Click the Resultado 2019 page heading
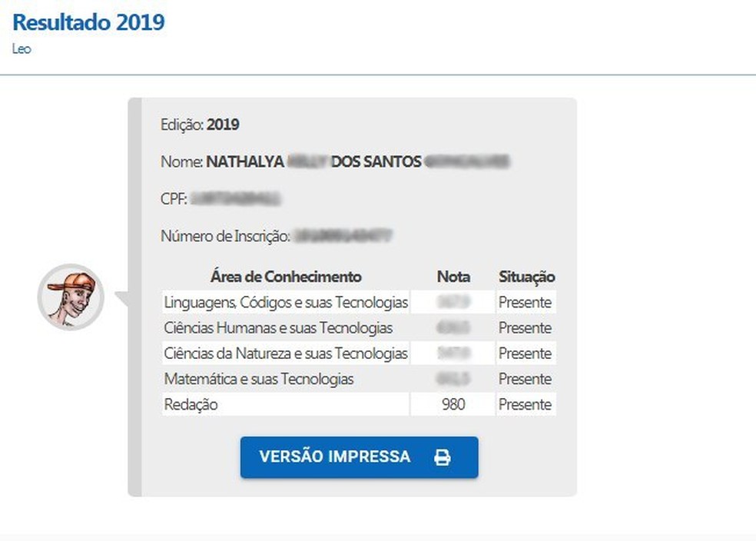This screenshot has height=541, width=756. click(88, 22)
